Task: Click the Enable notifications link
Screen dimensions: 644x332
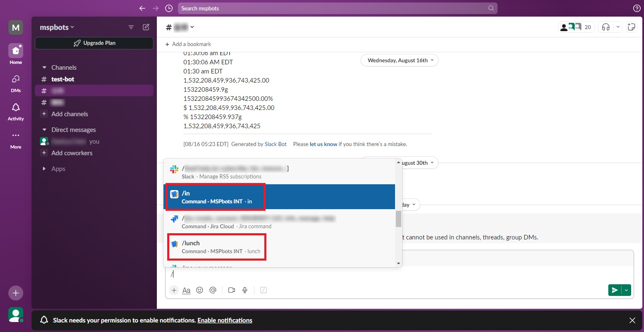Action: (224, 320)
